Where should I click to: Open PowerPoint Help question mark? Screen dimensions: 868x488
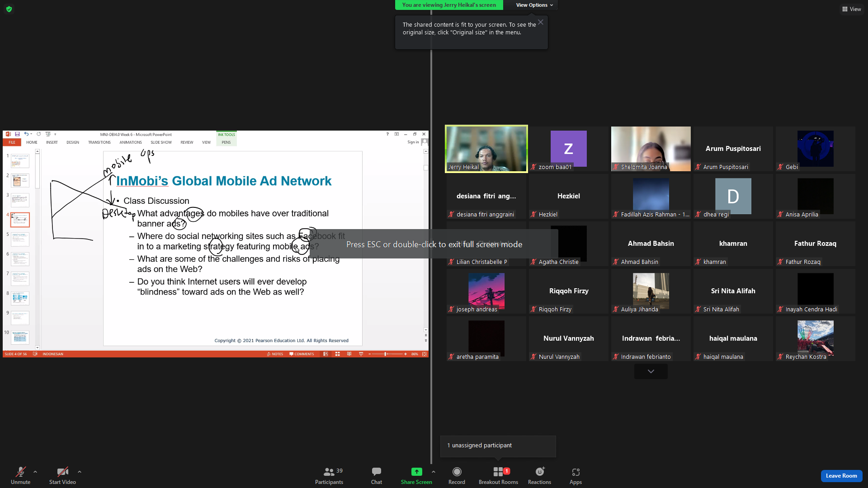pos(387,134)
